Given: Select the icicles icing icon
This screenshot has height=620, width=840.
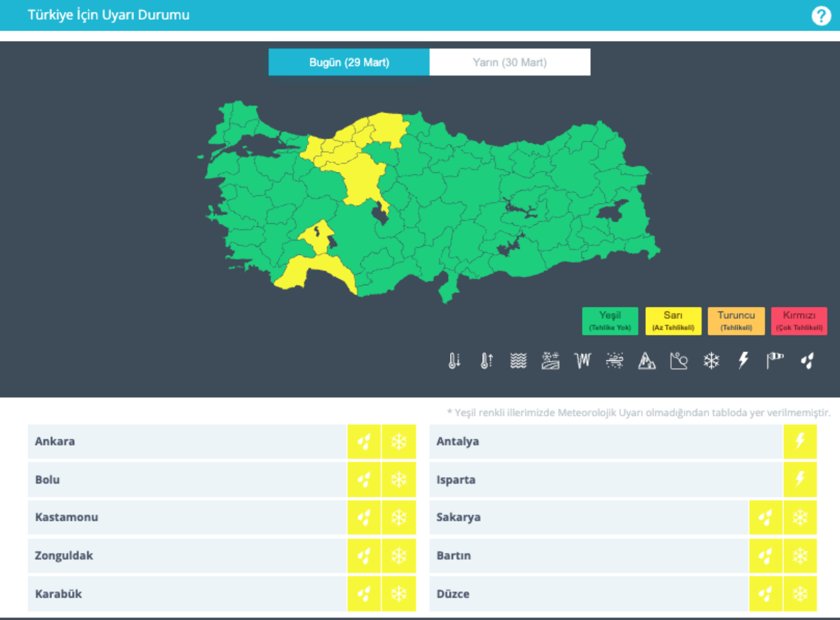Looking at the screenshot, I should coord(583,361).
